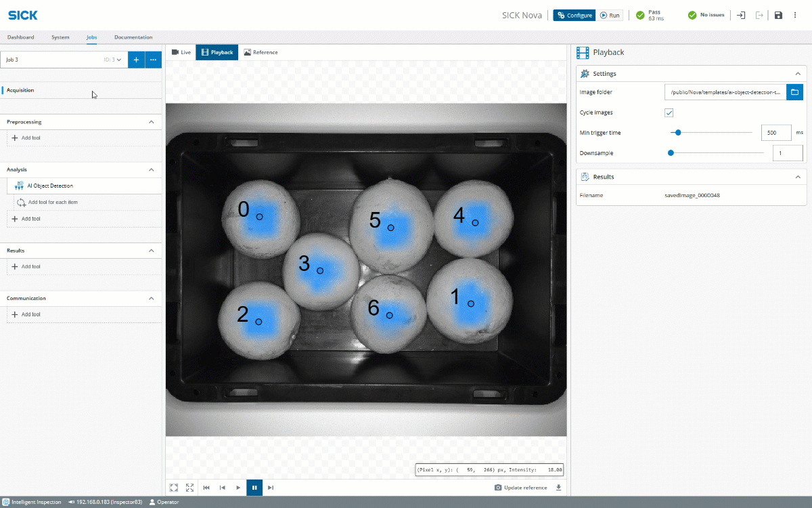
Task: Add a new job with the plus button
Action: (136, 60)
